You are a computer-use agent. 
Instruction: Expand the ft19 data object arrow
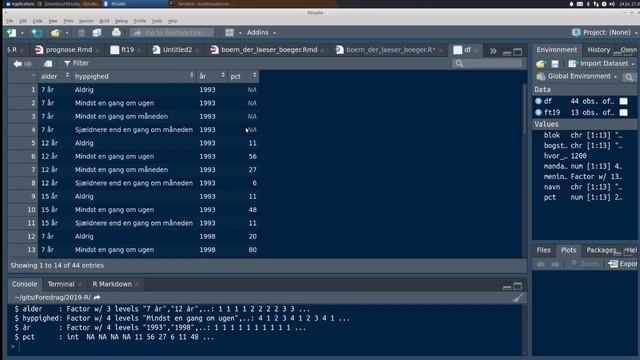538,112
